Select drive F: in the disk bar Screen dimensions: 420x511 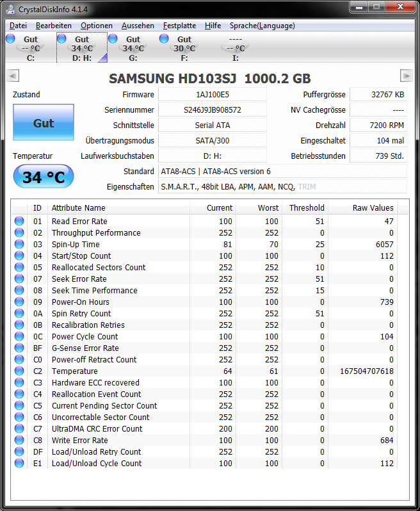pos(184,48)
